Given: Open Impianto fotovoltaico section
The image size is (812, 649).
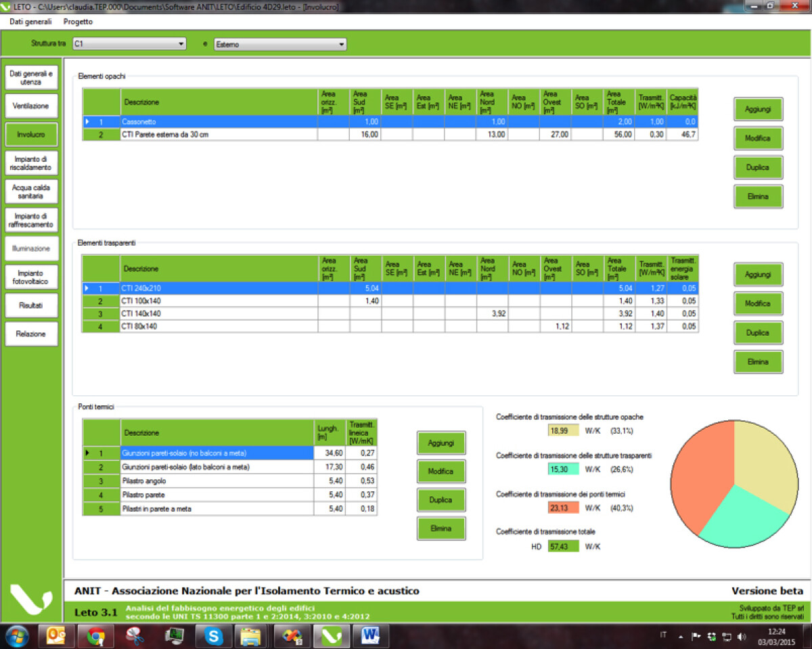Looking at the screenshot, I should point(31,277).
